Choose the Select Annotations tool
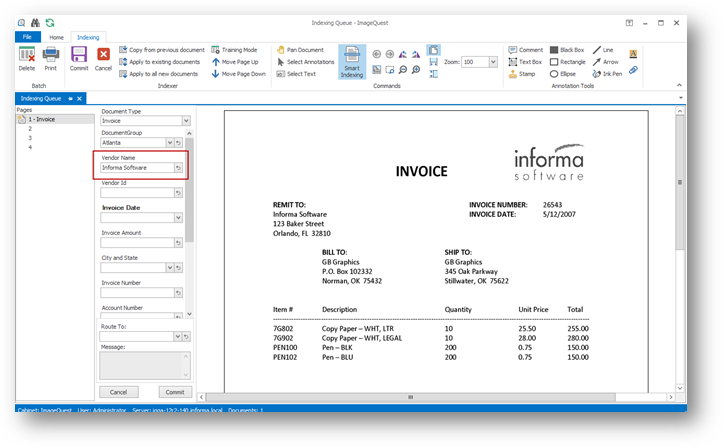 tap(305, 62)
